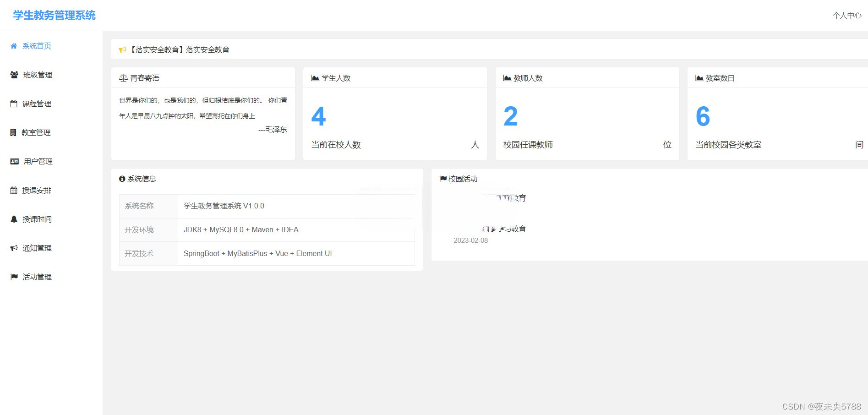The height and width of the screenshot is (415, 868).
Task: Click the megaphone icon for 通知管理
Action: tap(13, 248)
